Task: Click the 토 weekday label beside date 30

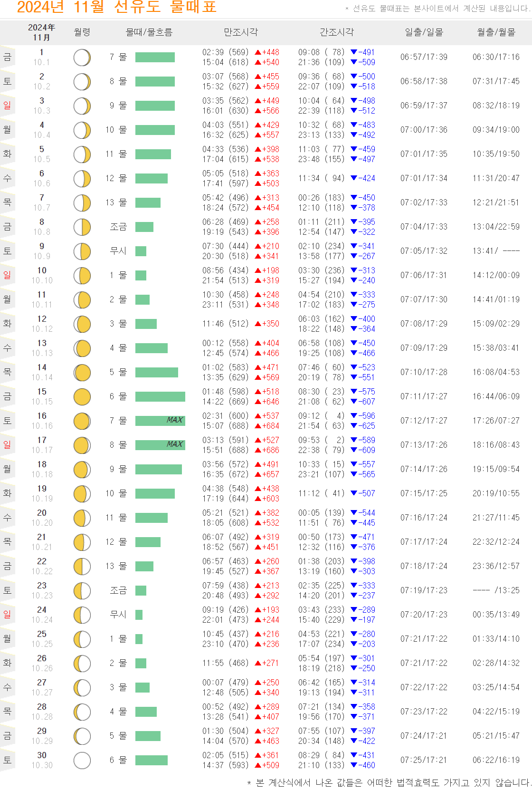Action: pyautogui.click(x=7, y=760)
